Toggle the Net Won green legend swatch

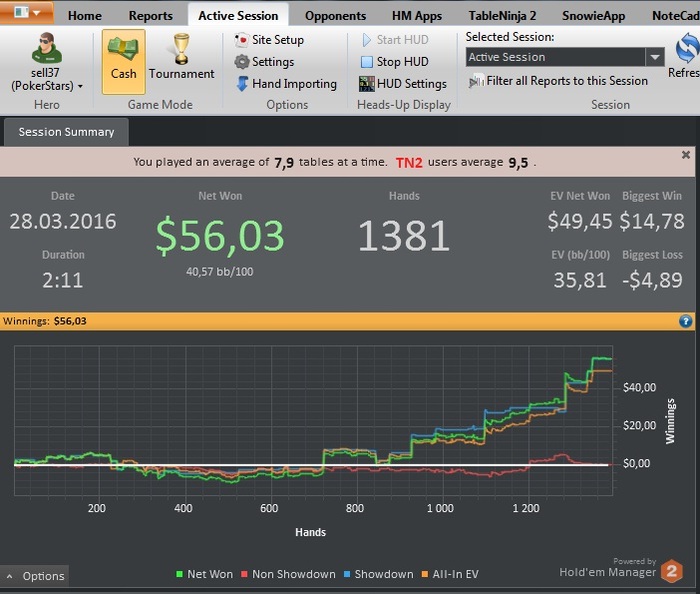coord(179,574)
